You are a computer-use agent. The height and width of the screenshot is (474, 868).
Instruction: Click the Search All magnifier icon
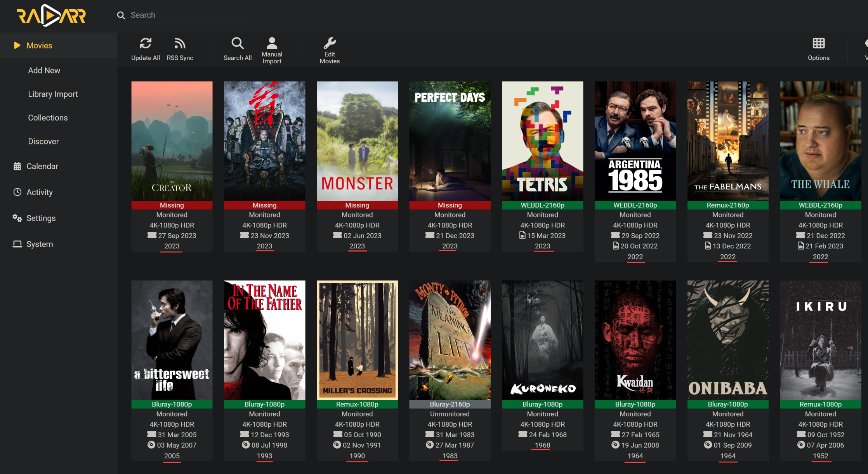(x=238, y=43)
